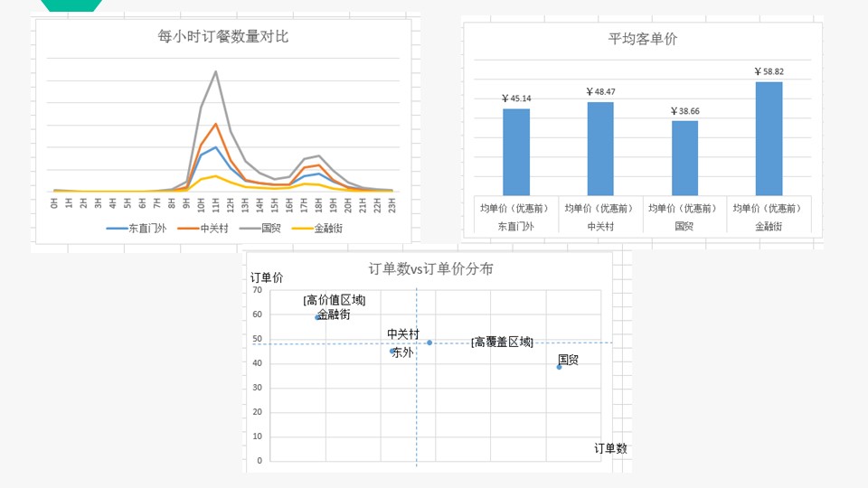The image size is (868, 488).
Task: Click the ￥45.14 data label
Action: click(515, 99)
